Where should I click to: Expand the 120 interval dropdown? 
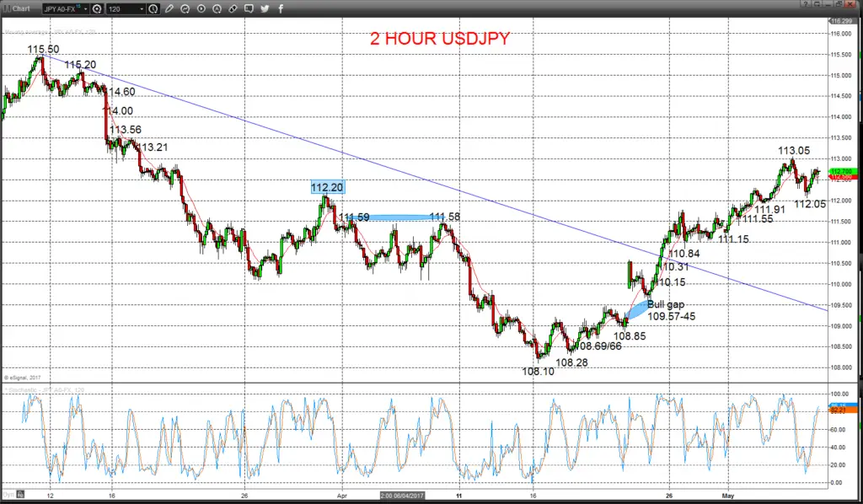tap(142, 9)
